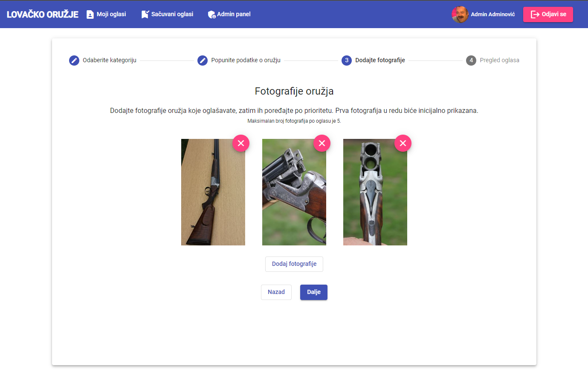
Task: Open the Admin panel page
Action: 229,14
